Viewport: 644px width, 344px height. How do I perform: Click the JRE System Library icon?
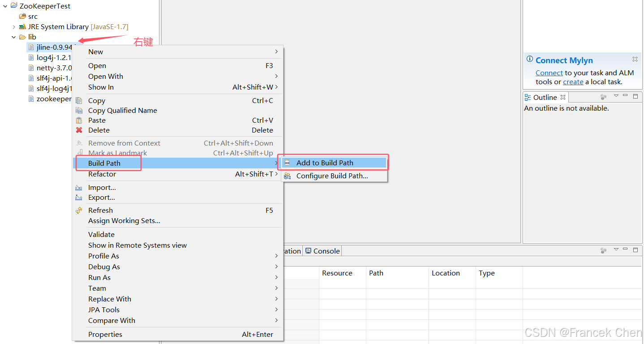coord(22,27)
